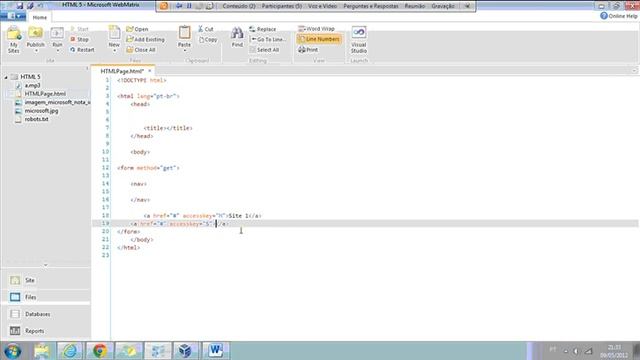Open Go To Line dialog
Screen dimensions: 640x360
pos(267,39)
